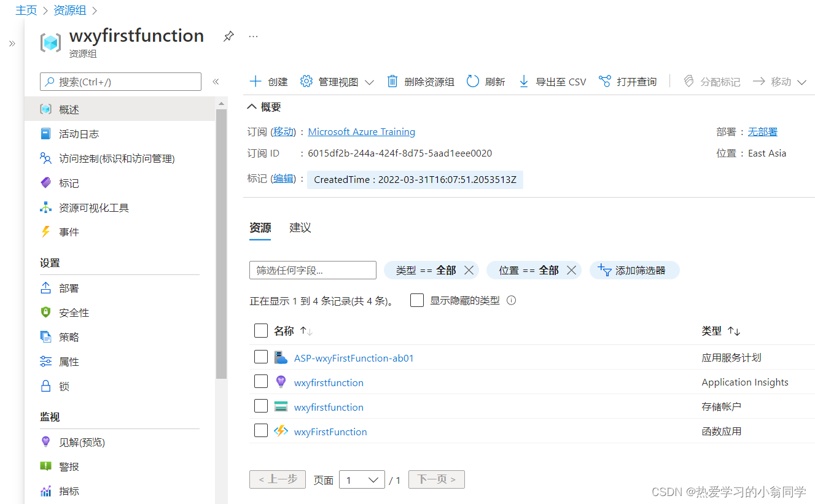Click the 下一页 next page button

pyautogui.click(x=437, y=479)
